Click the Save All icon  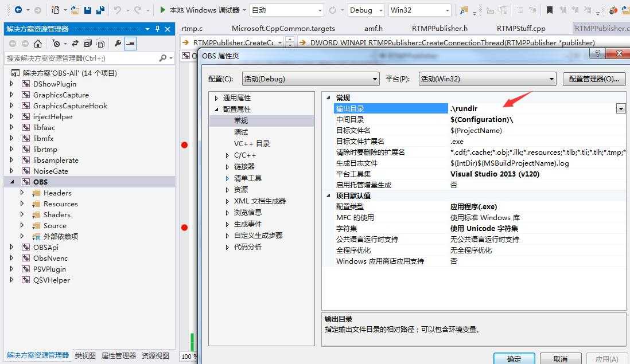tap(100, 10)
